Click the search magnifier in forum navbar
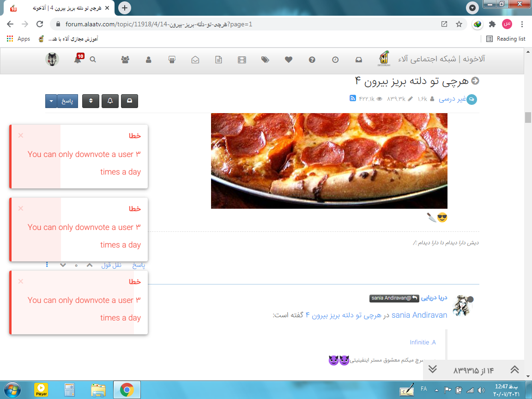This screenshot has width=532, height=399. pos(93,60)
